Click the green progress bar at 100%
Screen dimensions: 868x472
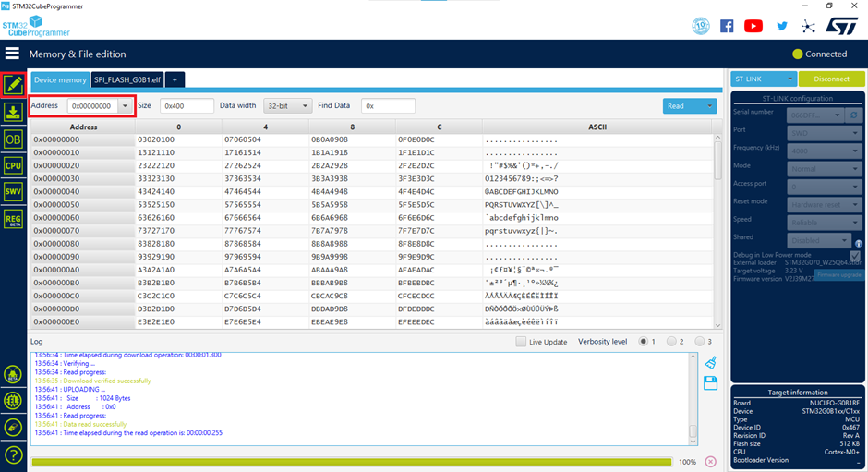coord(352,462)
